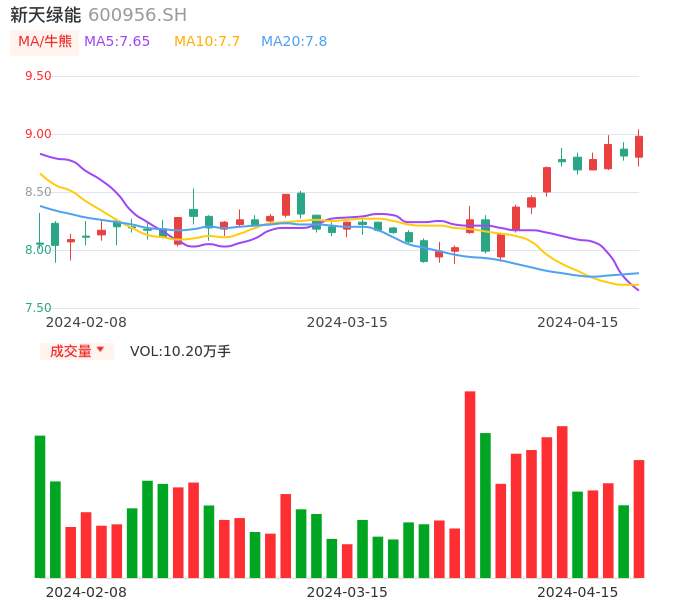This screenshot has width=686, height=606.
Task: Click the 2024-03-15 date under volume chart
Action: point(347,592)
